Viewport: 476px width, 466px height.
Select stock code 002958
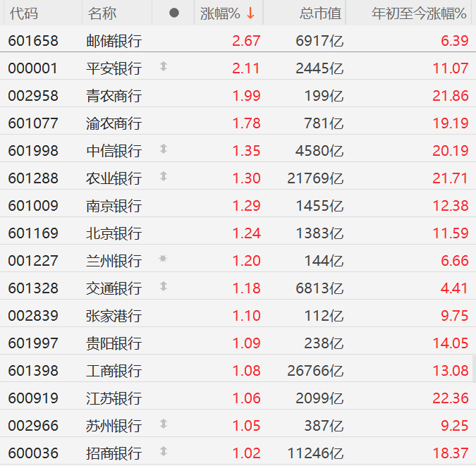33,96
